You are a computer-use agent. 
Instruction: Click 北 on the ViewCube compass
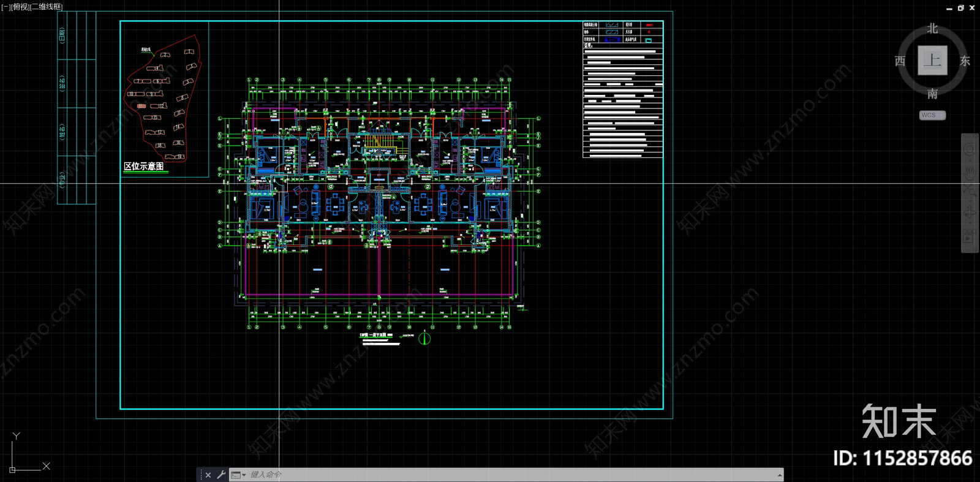click(x=932, y=29)
